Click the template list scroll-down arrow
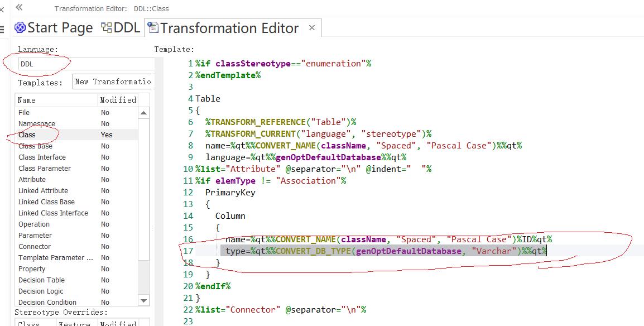The height and width of the screenshot is (326, 644). (143, 300)
